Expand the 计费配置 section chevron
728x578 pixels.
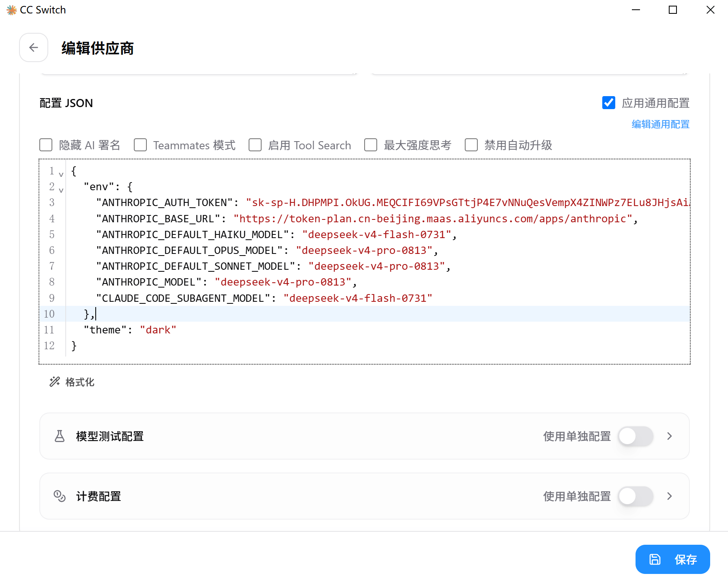click(670, 496)
